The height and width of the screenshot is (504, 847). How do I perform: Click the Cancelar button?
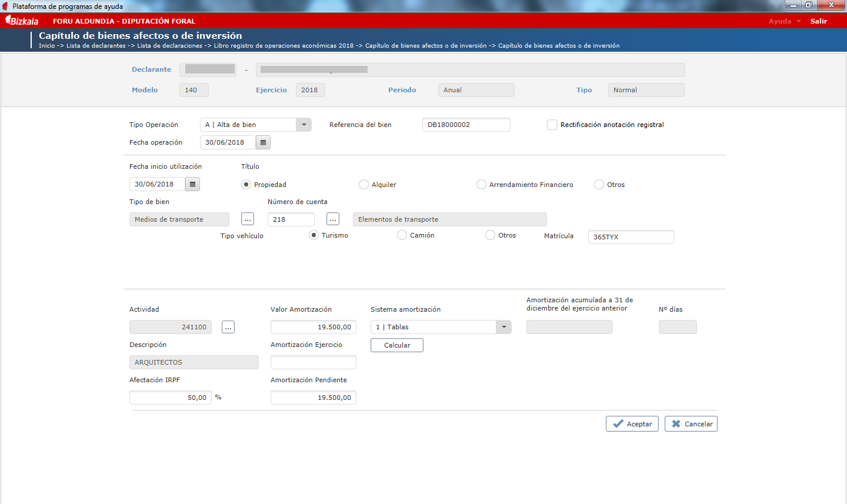click(x=691, y=424)
